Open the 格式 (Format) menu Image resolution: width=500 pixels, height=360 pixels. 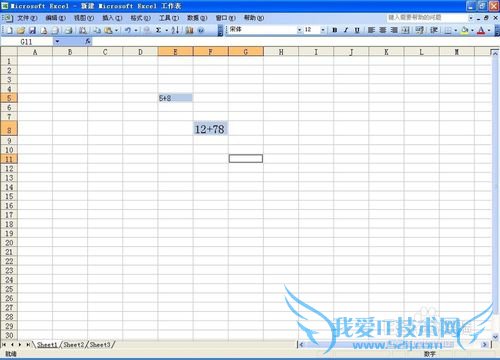pyautogui.click(x=140, y=18)
